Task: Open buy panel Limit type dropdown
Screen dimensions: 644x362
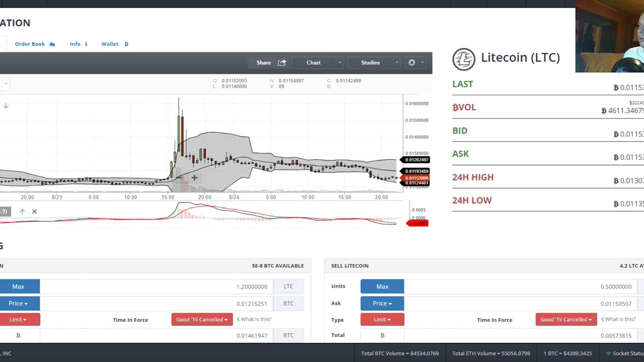Action: [x=19, y=319]
